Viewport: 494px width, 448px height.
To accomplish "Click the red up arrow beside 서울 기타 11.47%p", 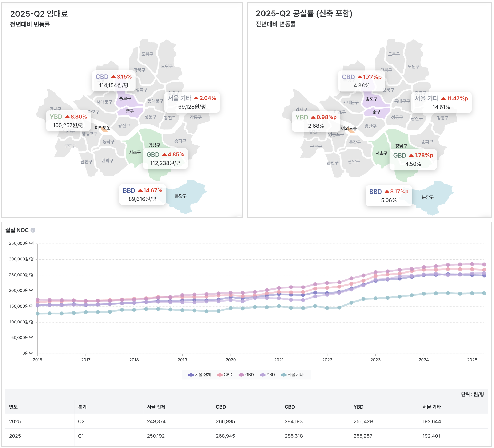I will tap(443, 99).
